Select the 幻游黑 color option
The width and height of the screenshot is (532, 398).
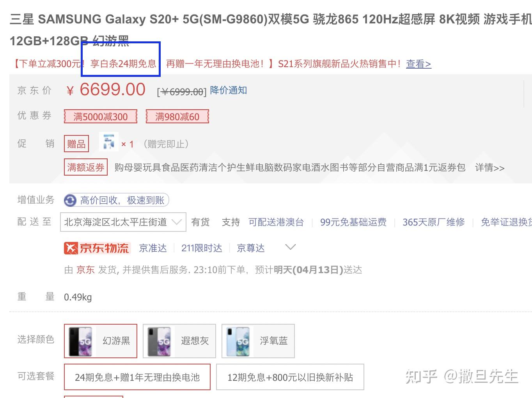pos(101,341)
